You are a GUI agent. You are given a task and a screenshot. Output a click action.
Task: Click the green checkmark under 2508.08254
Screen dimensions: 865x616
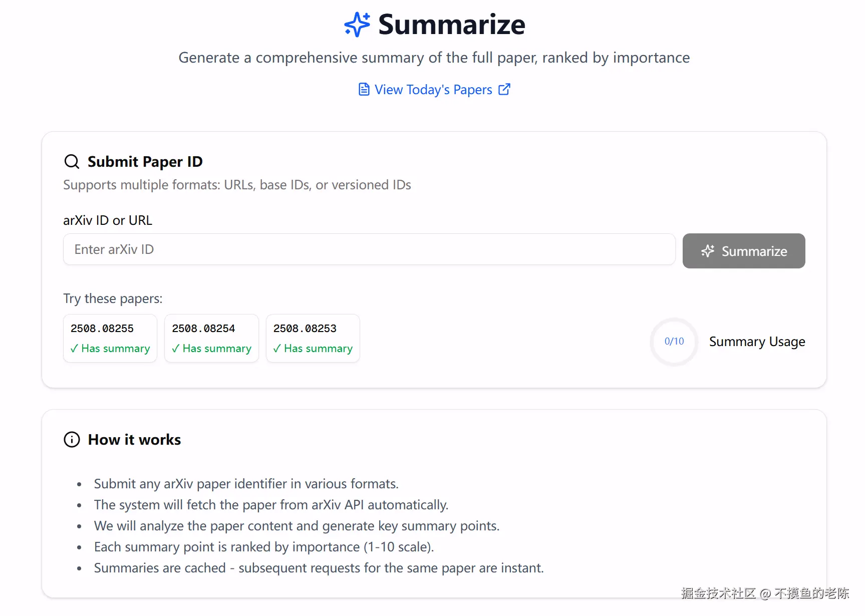(x=175, y=349)
